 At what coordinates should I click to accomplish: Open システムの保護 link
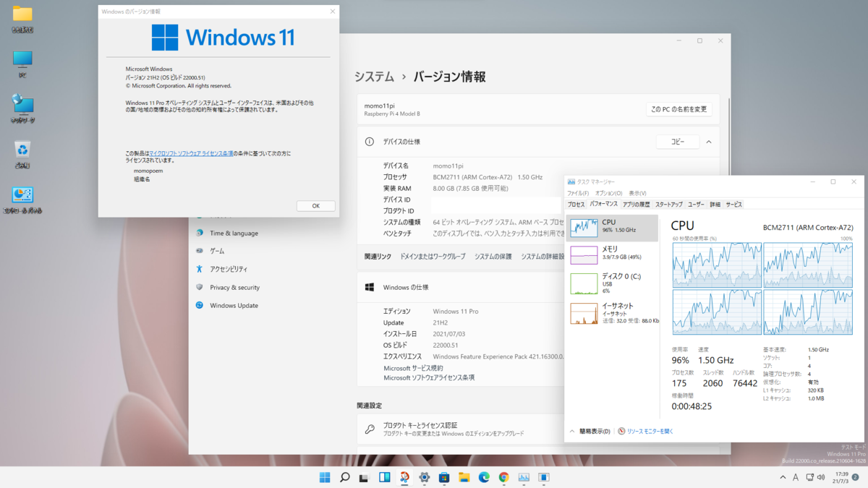[x=493, y=257]
